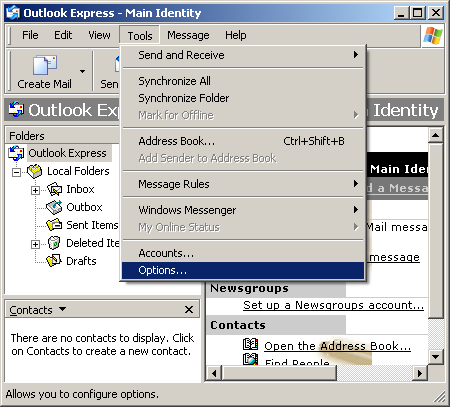Click the Contacts pane header label
Image resolution: width=450 pixels, height=407 pixels.
(31, 310)
